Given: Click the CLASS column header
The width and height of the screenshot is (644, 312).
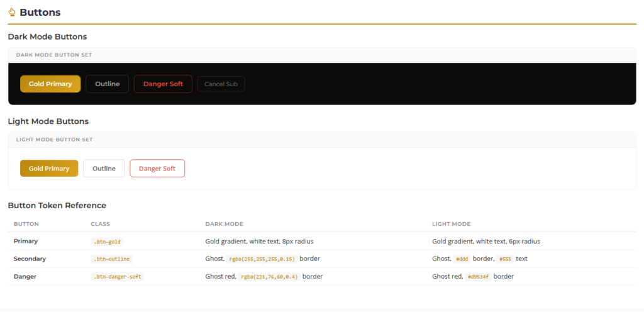Looking at the screenshot, I should click(x=100, y=224).
